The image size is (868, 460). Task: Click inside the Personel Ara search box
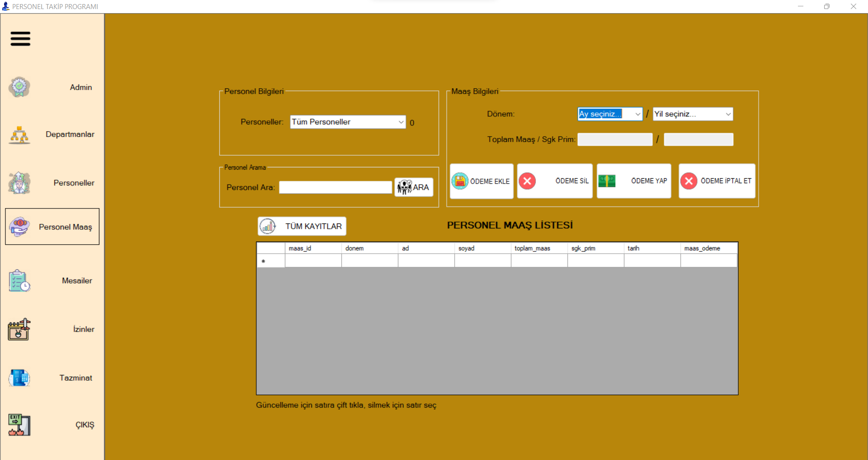pos(335,187)
